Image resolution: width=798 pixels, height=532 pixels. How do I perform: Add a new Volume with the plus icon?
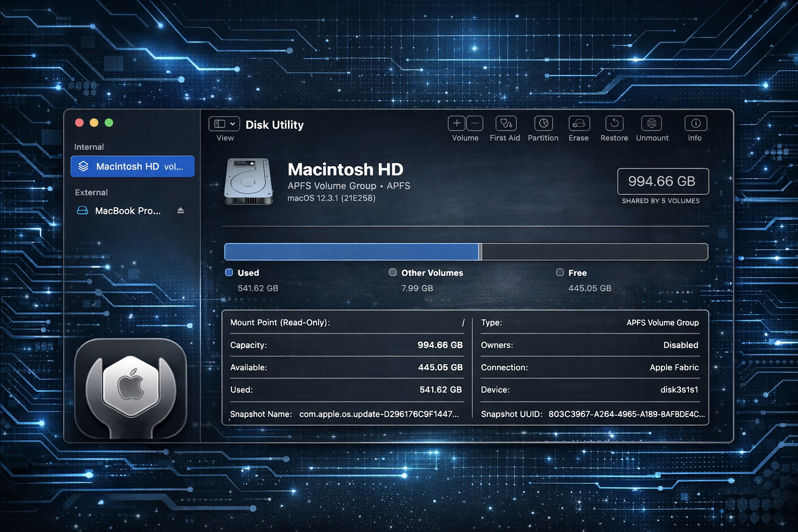(x=456, y=124)
